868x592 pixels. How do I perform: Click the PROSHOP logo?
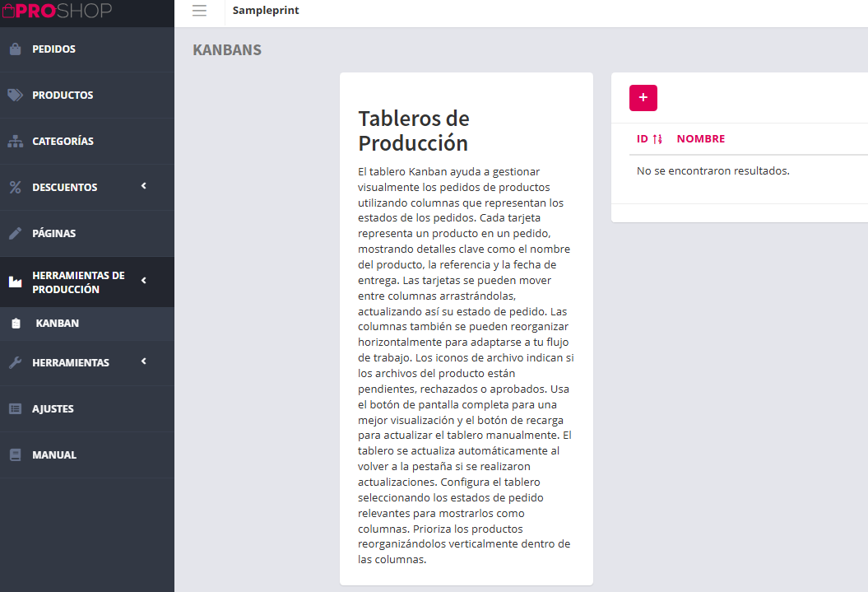click(x=57, y=11)
